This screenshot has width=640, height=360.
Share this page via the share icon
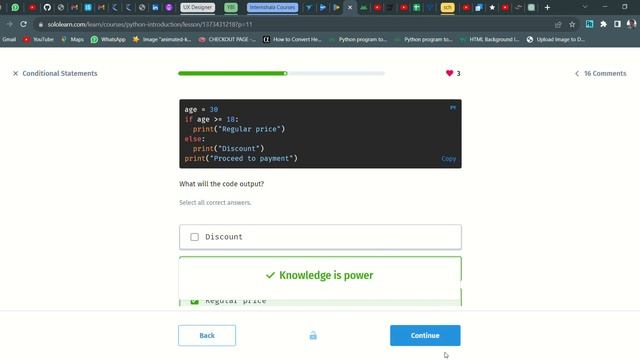[x=558, y=24]
